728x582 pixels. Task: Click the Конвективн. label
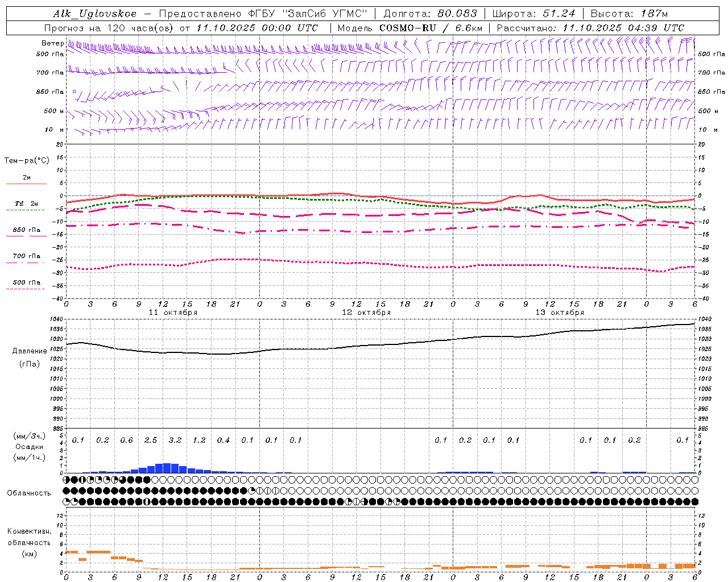(x=29, y=531)
